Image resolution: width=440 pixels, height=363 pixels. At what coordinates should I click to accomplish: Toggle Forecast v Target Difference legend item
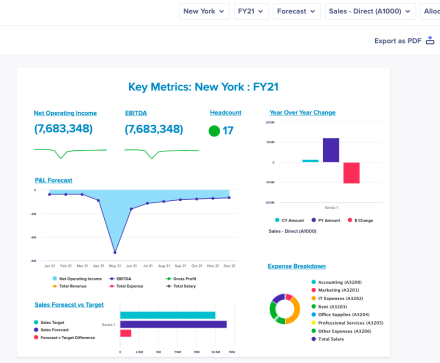click(64, 338)
